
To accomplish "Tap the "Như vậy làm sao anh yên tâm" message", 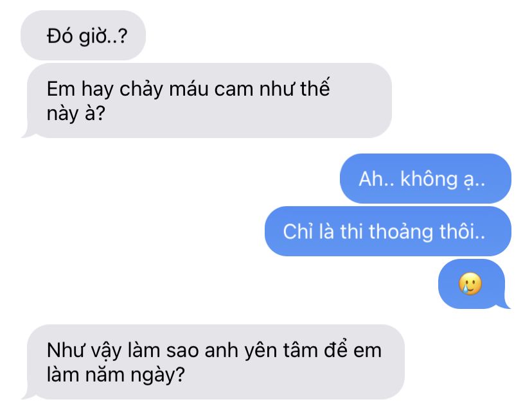I will [213, 362].
